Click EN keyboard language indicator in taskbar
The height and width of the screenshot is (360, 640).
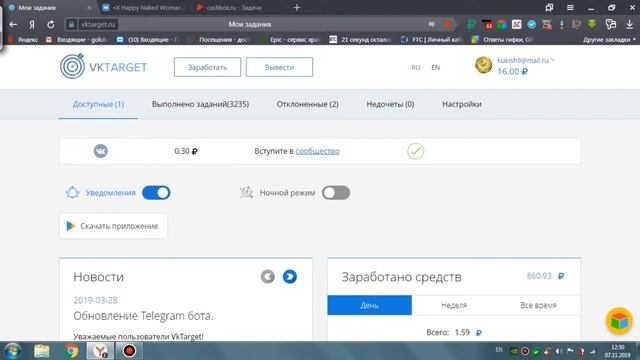pyautogui.click(x=499, y=350)
